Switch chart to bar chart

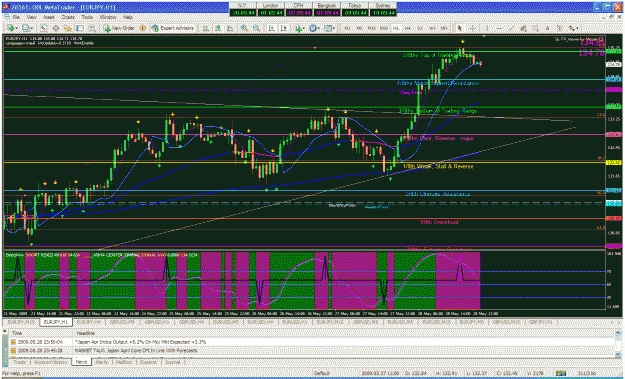[x=206, y=28]
